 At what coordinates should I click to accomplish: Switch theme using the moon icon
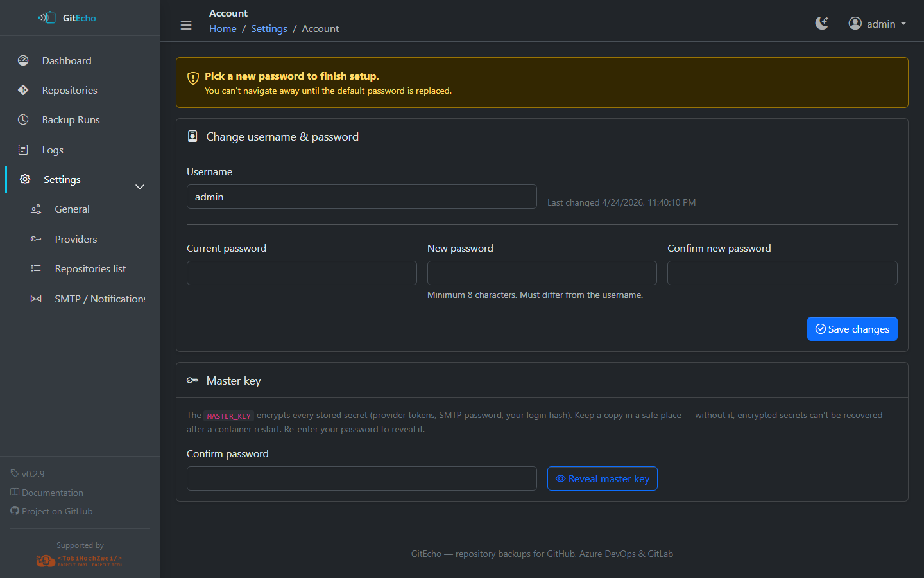[821, 24]
